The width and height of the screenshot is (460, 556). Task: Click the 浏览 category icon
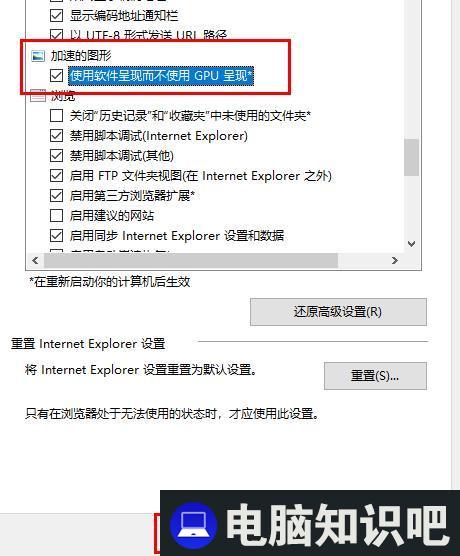[38, 96]
